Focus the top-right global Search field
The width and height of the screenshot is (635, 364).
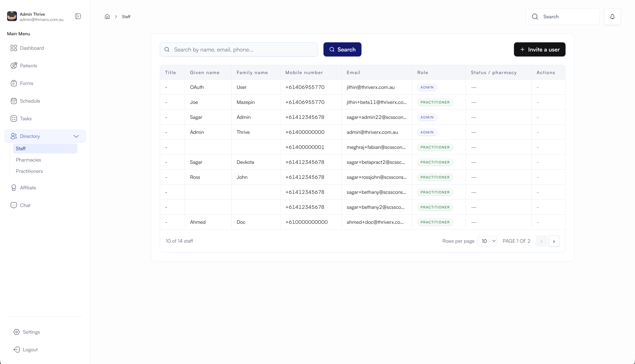tap(563, 17)
